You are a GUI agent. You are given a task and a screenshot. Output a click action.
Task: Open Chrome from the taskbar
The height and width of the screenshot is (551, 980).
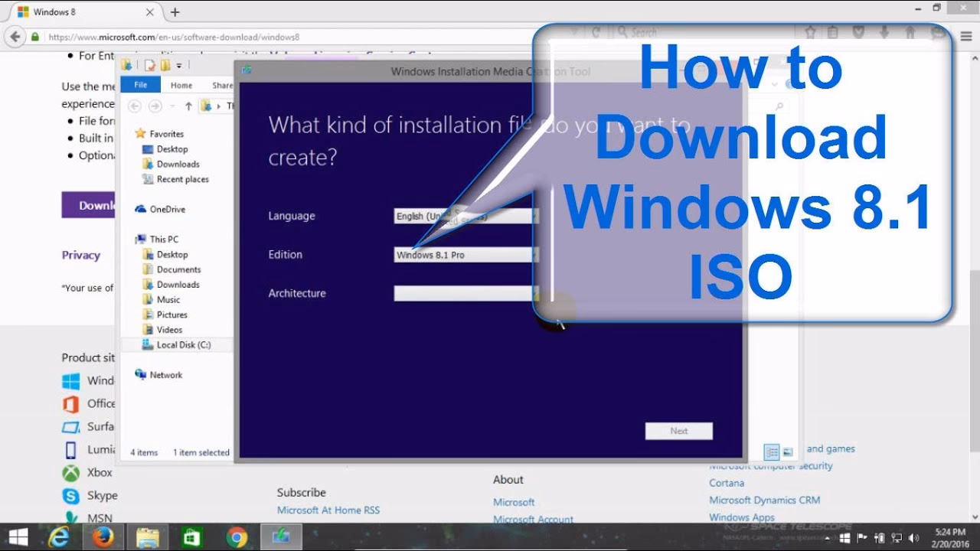[x=237, y=536]
